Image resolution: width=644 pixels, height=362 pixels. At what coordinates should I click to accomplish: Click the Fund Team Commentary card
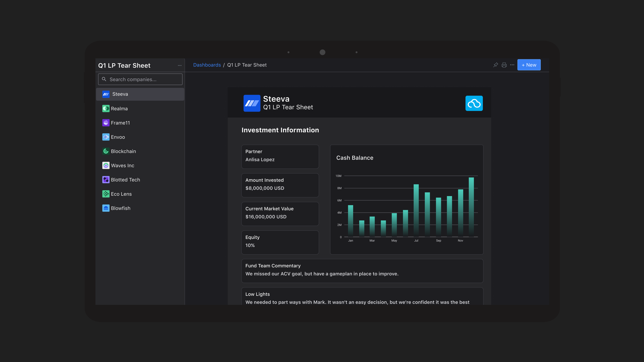point(362,271)
